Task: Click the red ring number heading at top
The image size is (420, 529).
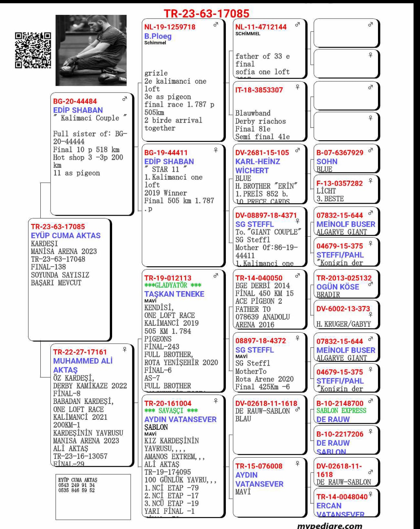Action: [206, 14]
